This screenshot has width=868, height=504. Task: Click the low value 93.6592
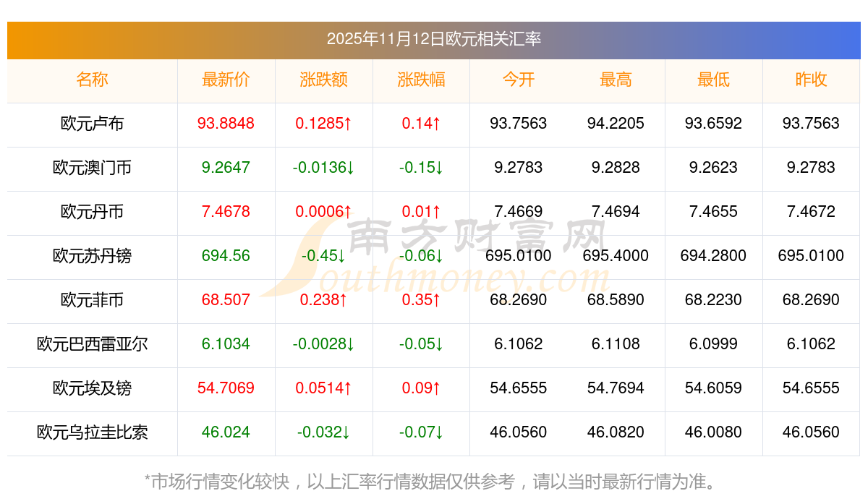click(x=713, y=124)
